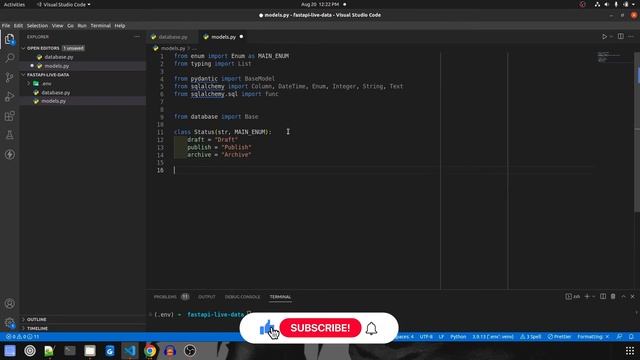The height and width of the screenshot is (360, 640).
Task: Switch to the Output panel tab
Action: pos(207,297)
